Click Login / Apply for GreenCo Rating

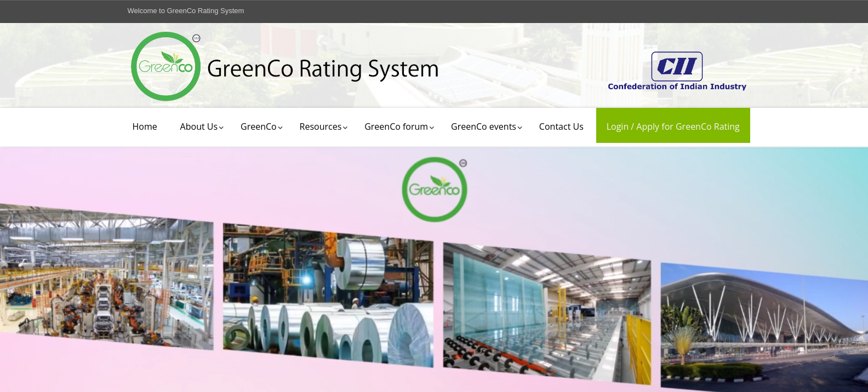pos(673,125)
